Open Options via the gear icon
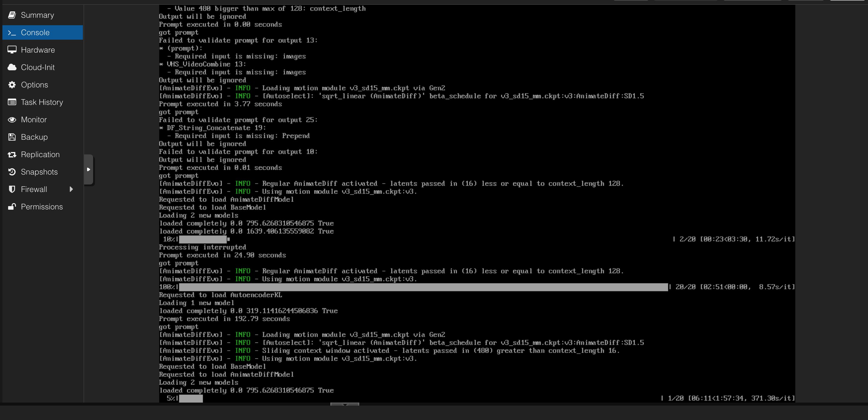 pos(12,85)
